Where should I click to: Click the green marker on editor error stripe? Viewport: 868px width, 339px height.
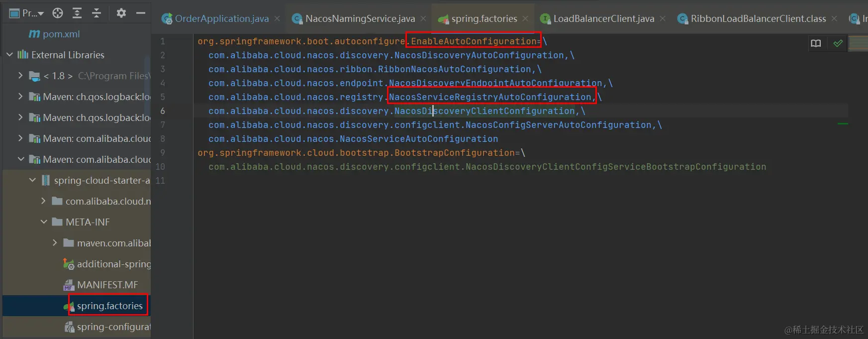pyautogui.click(x=843, y=123)
